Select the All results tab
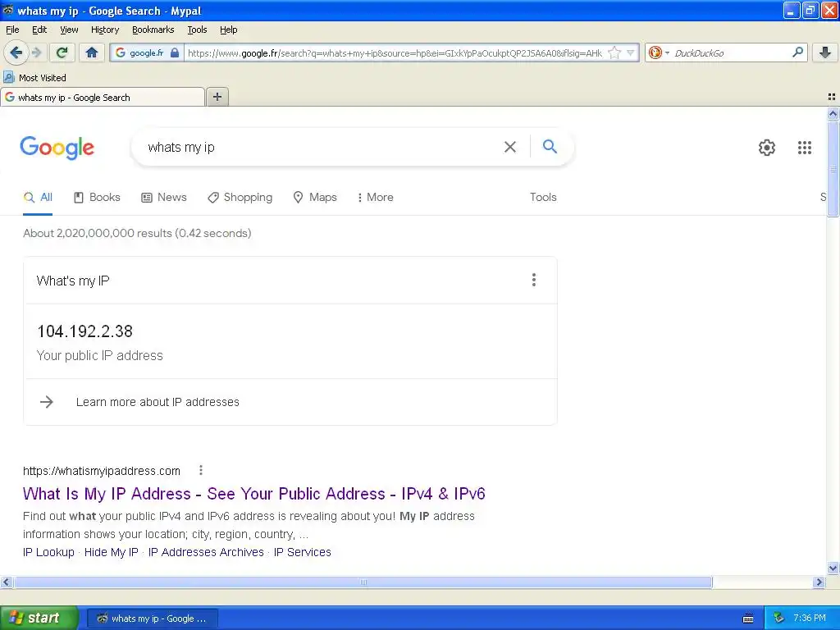 coord(38,197)
